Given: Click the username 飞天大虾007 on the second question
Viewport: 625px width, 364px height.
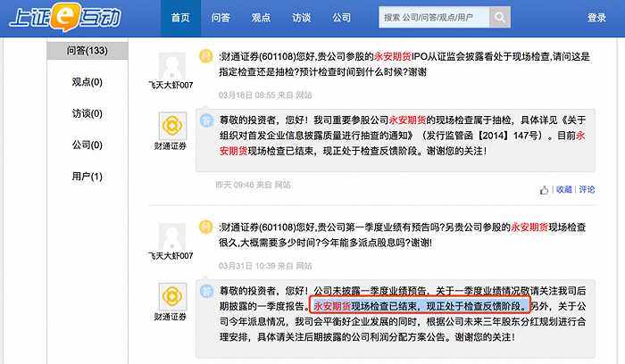Looking at the screenshot, I should click(171, 256).
